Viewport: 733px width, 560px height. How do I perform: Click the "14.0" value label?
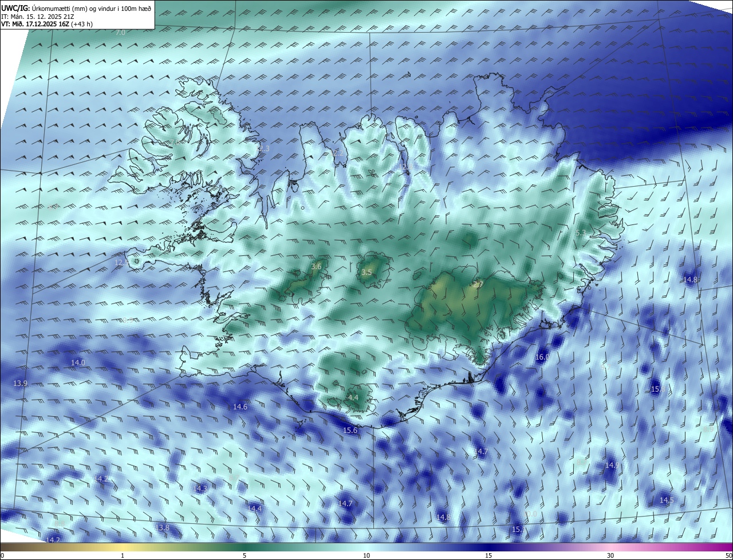(x=78, y=362)
